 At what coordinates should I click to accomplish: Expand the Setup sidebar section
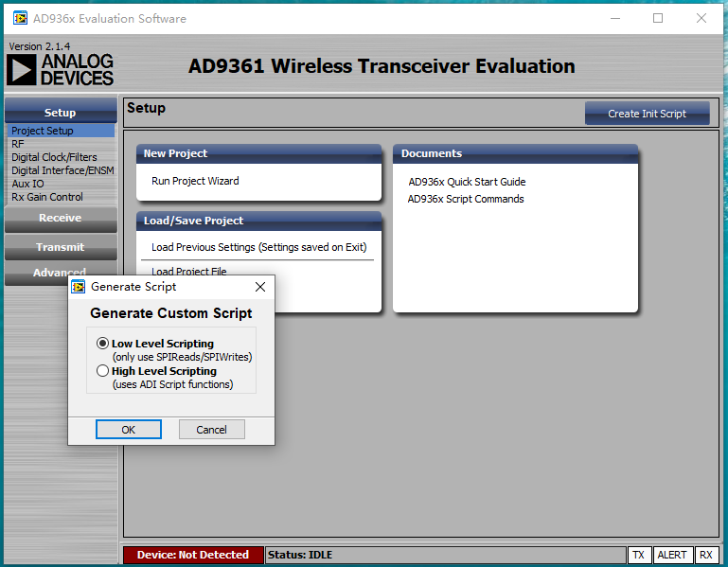tap(61, 113)
